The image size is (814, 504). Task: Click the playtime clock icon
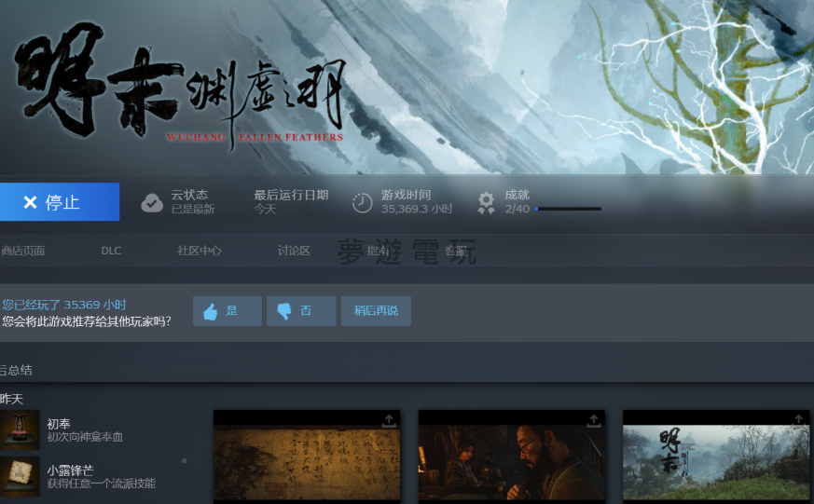tap(363, 203)
